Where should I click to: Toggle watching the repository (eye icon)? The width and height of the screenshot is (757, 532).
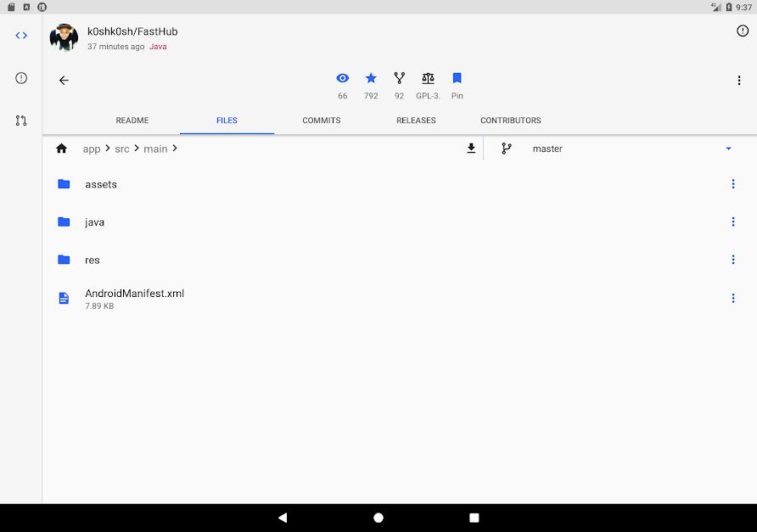(342, 78)
